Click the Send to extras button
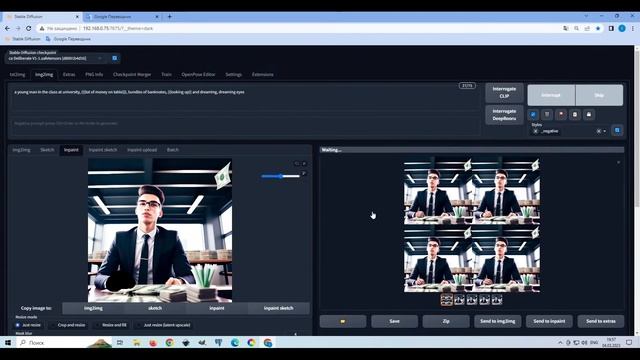Image resolution: width=640 pixels, height=360 pixels. (601, 321)
